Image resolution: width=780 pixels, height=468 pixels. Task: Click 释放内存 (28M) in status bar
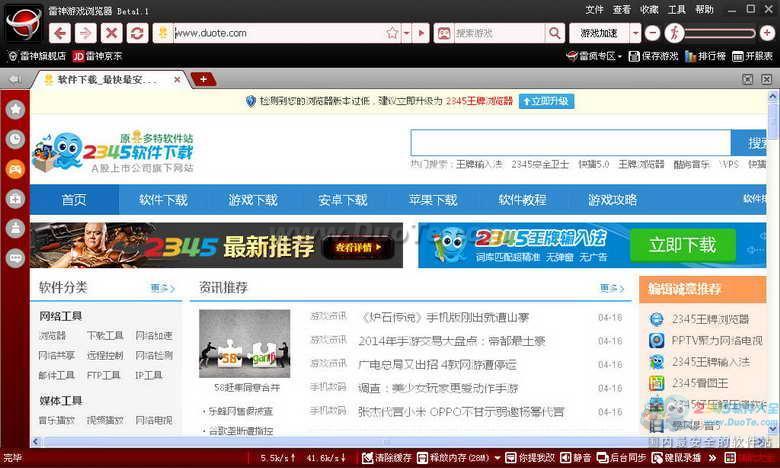(453, 458)
